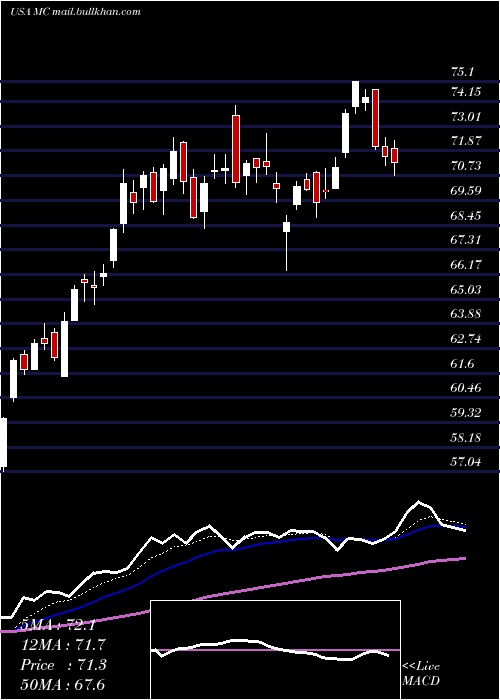
Task: Click the 75.1 price axis label
Action: (x=464, y=72)
